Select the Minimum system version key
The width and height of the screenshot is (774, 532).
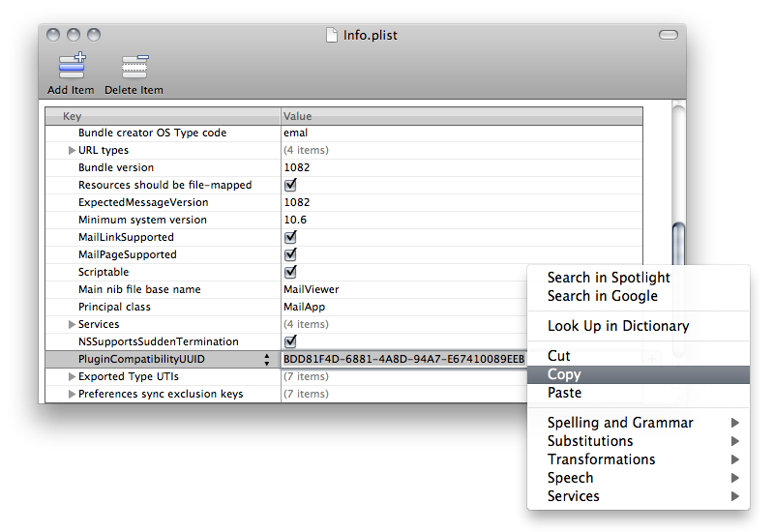(142, 220)
